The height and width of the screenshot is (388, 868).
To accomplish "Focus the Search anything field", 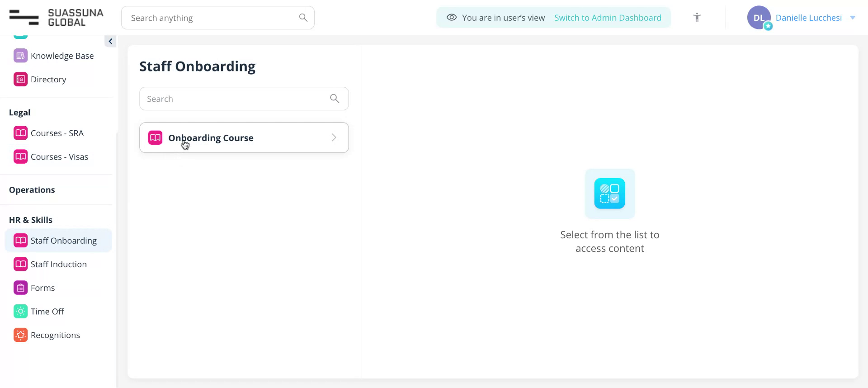I will pos(218,18).
